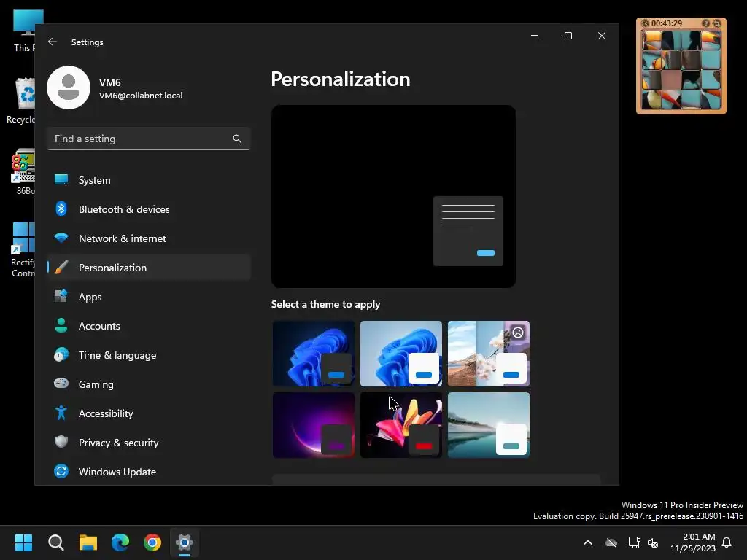
Task: Open the network tray icon
Action: pos(634,542)
